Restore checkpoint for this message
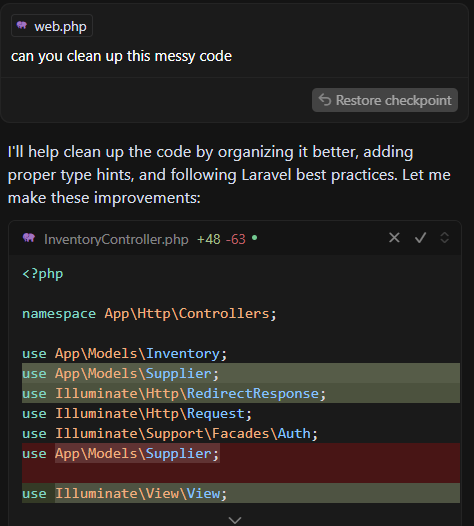 [x=385, y=100]
